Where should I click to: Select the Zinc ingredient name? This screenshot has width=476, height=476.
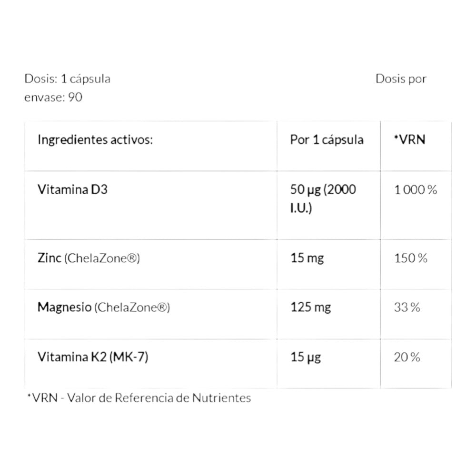click(49, 258)
